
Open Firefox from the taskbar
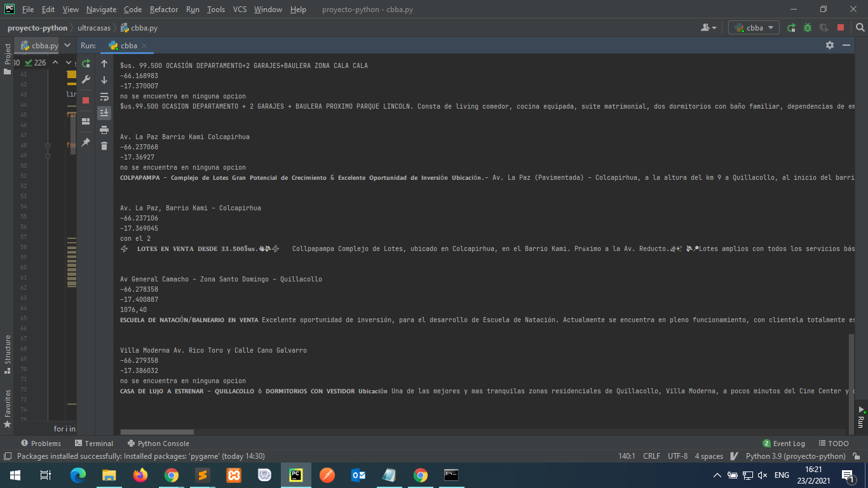tap(140, 475)
